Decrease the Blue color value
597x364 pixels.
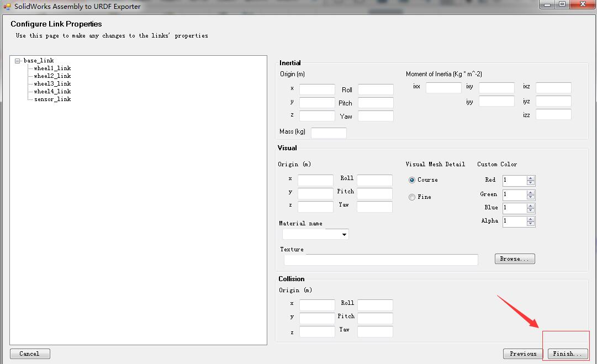pyautogui.click(x=531, y=210)
